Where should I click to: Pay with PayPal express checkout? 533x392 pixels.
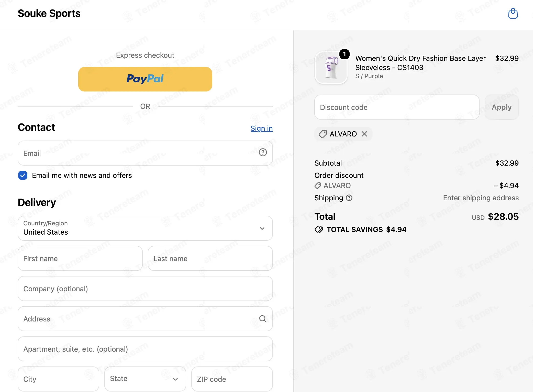[x=145, y=79]
